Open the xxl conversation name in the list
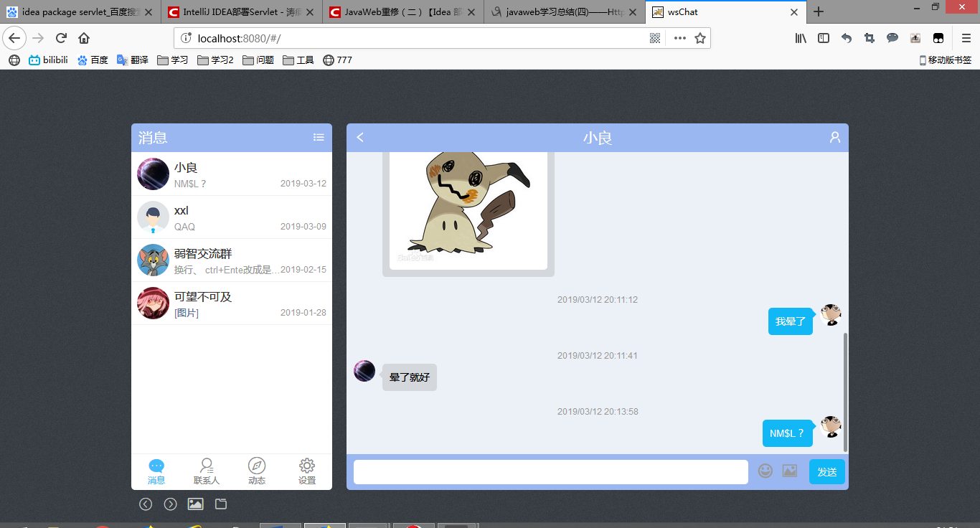The image size is (980, 528). (x=182, y=210)
